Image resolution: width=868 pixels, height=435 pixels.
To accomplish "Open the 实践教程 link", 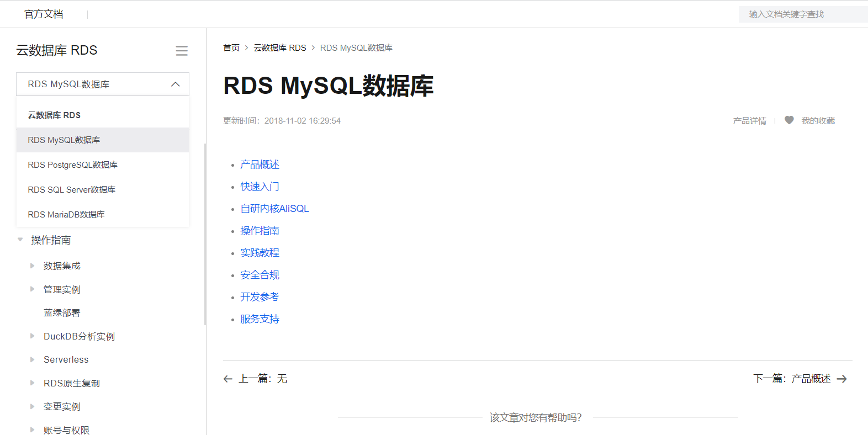I will tap(260, 253).
